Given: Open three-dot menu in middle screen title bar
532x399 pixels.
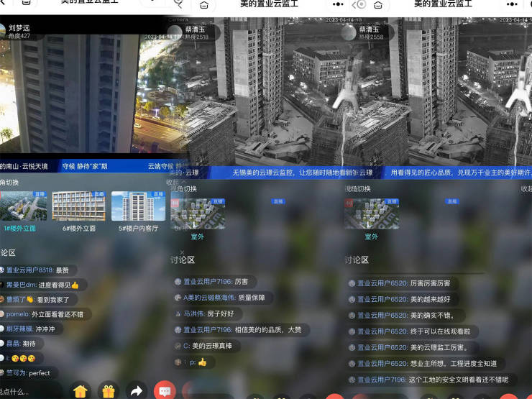Looking at the screenshot, I should coord(338,4).
